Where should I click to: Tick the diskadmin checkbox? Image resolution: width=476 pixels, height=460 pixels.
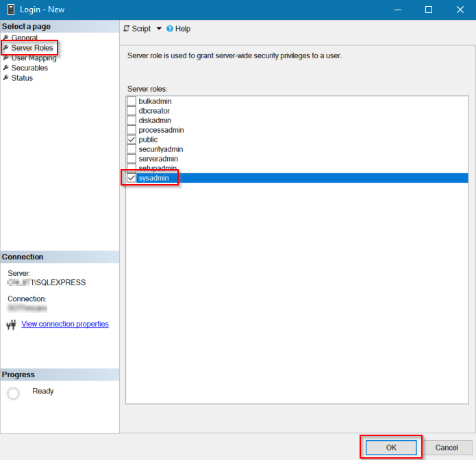coord(131,120)
